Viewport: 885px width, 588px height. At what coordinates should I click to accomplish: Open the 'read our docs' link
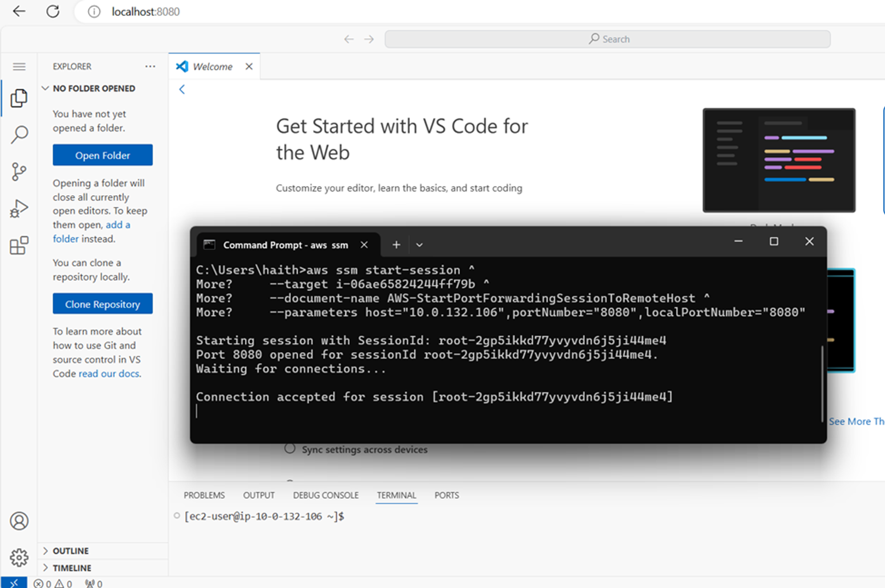click(x=109, y=373)
